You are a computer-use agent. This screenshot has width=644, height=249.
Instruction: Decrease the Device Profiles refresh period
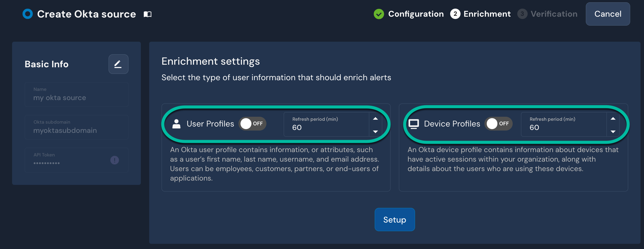[613, 131]
